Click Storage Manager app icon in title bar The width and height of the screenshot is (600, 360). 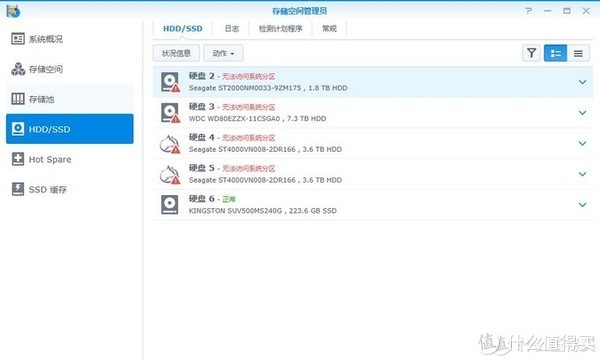point(13,11)
